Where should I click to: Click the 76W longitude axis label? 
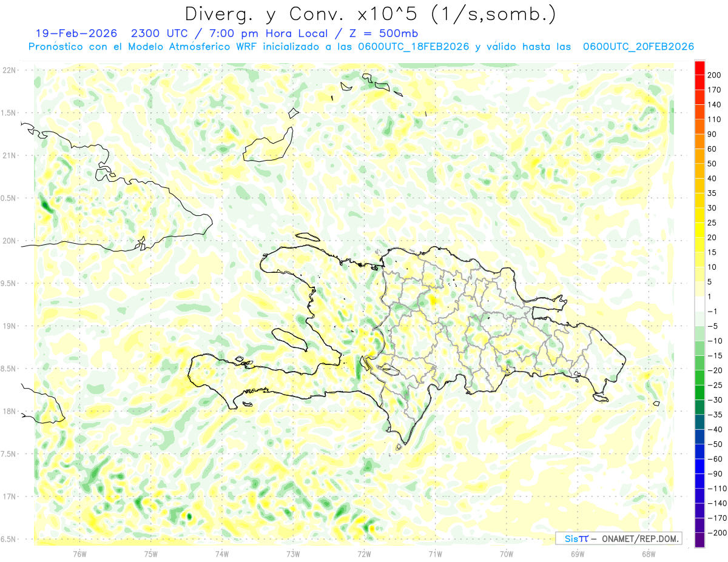pos(79,554)
